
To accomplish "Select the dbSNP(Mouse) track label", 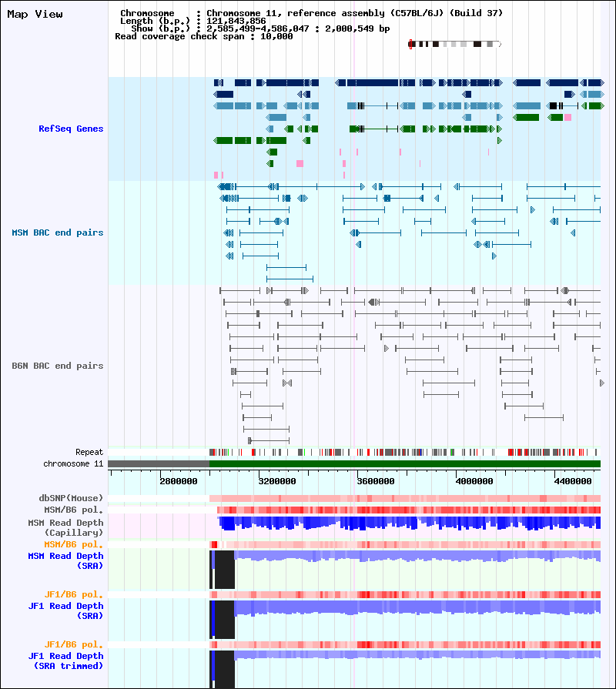I will [71, 498].
